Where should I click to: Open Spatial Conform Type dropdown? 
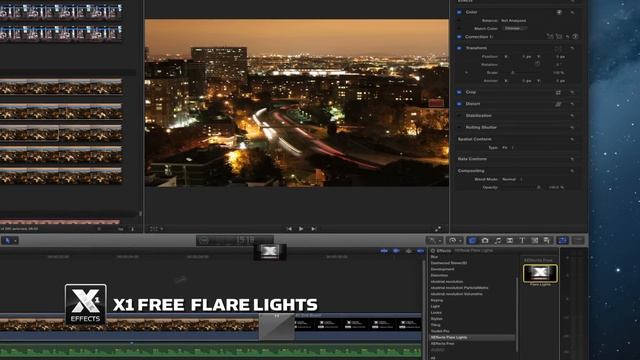coord(508,148)
